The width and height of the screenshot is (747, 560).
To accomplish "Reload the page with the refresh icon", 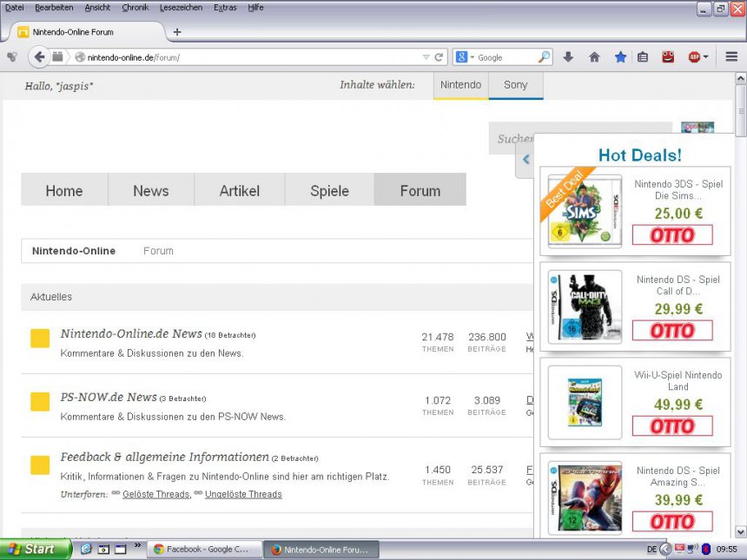I will [439, 57].
